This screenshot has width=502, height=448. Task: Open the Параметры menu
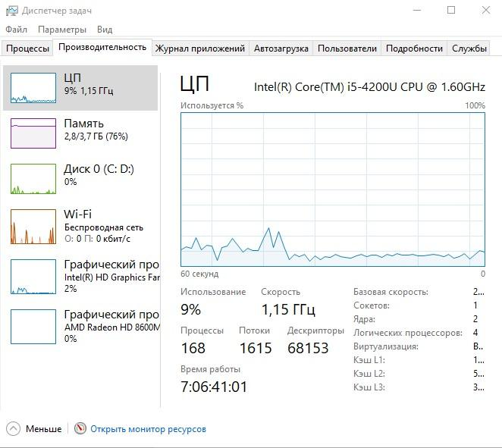[62, 30]
